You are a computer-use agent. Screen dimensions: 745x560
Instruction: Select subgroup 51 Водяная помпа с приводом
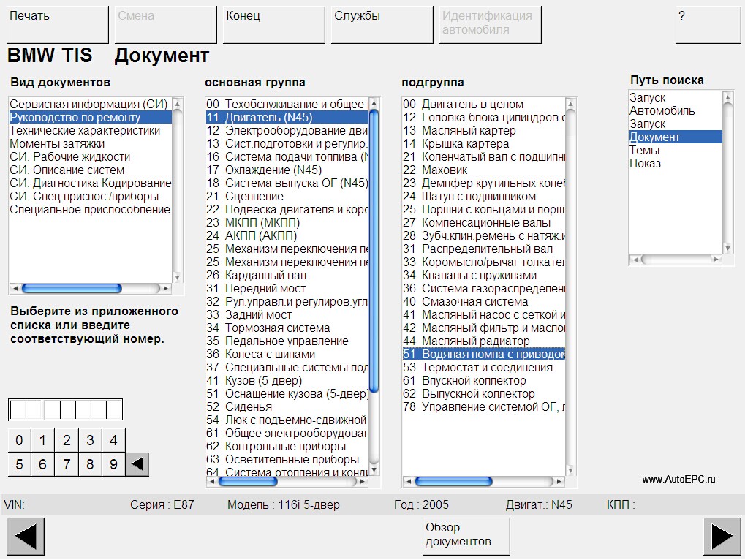point(484,355)
